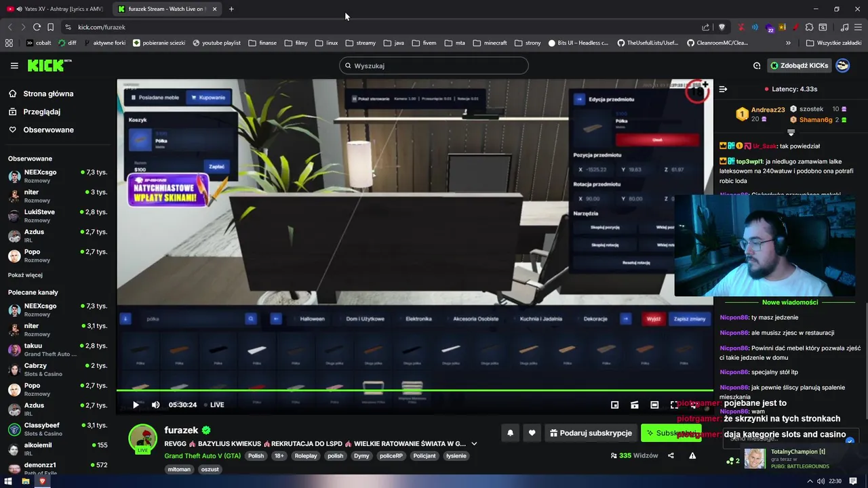This screenshot has height=488, width=868.
Task: Share the furazek stream
Action: click(x=671, y=455)
